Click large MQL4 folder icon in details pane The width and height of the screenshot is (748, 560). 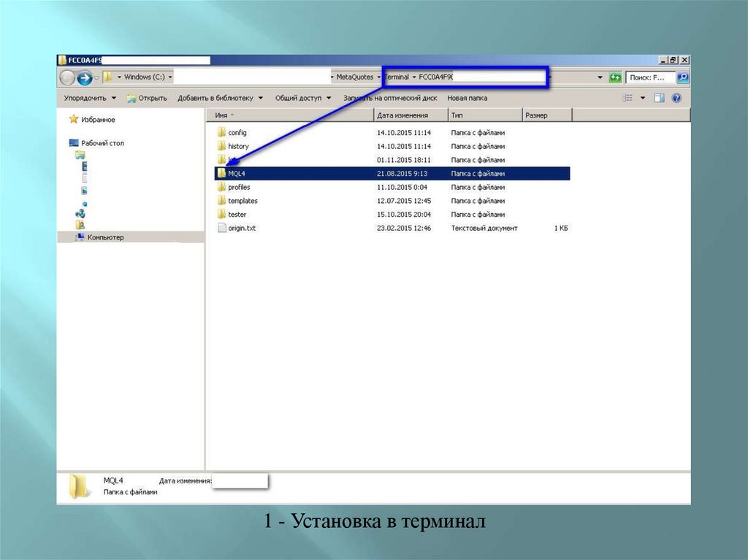click(80, 486)
